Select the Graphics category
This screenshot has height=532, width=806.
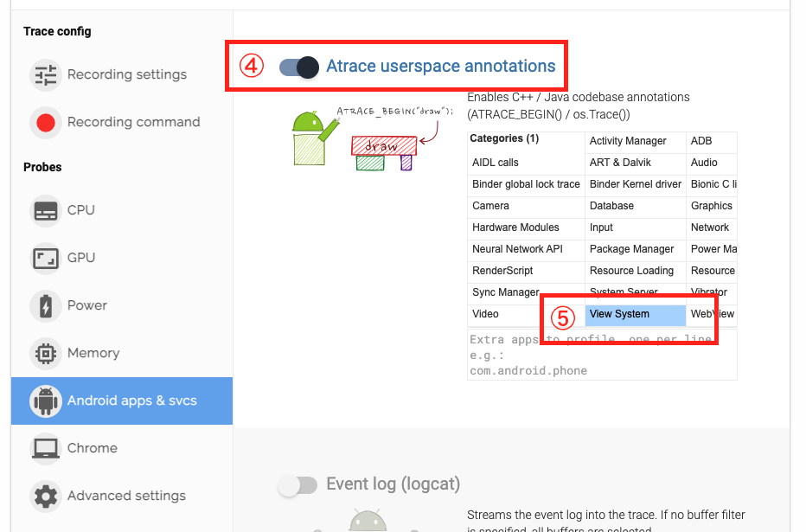pyautogui.click(x=712, y=206)
